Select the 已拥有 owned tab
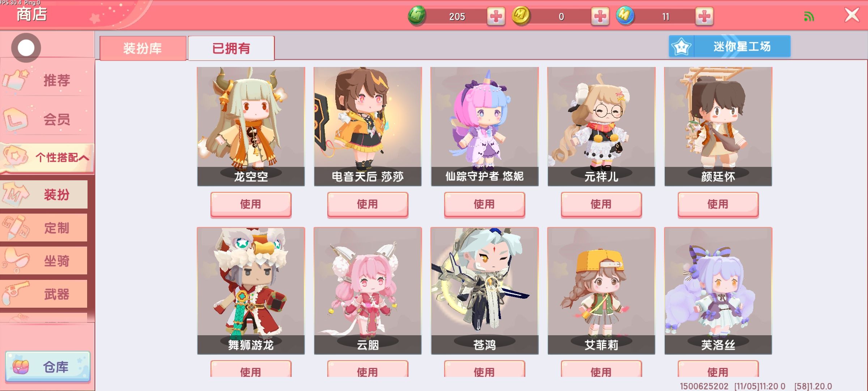This screenshot has width=868, height=391. [231, 48]
